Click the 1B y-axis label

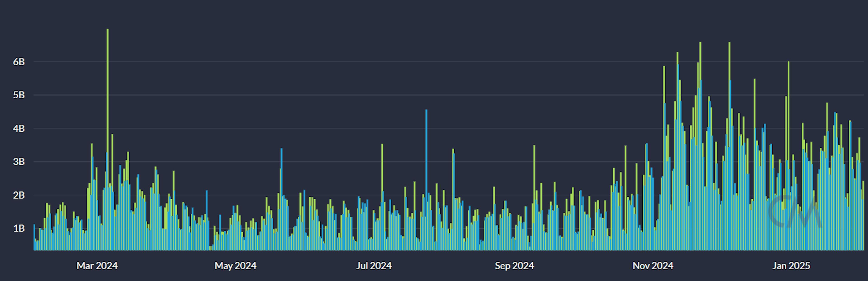pyautogui.click(x=19, y=228)
